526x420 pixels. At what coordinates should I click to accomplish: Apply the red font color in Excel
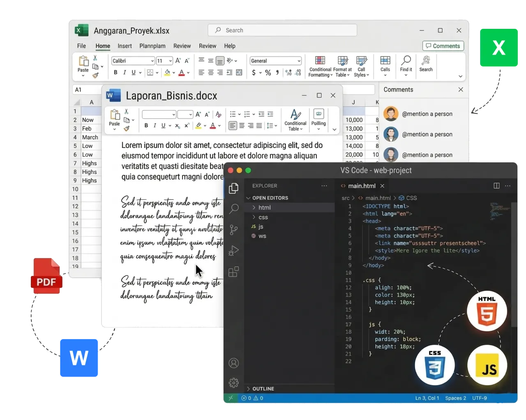coord(182,73)
